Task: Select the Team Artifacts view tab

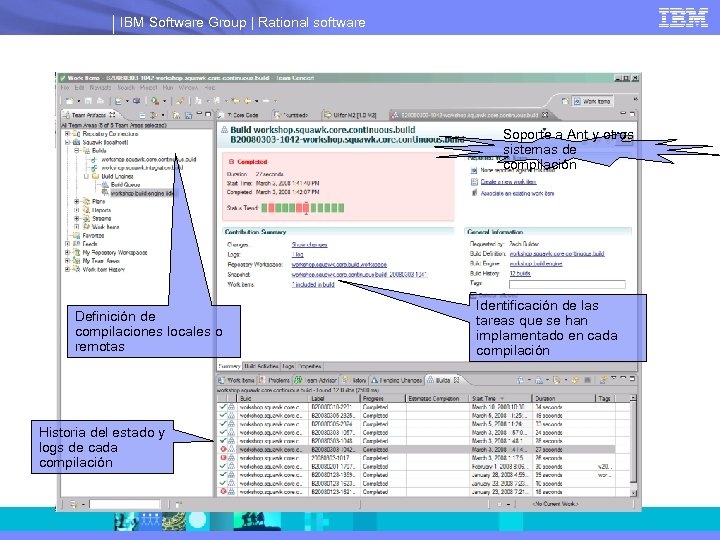Action: point(90,115)
